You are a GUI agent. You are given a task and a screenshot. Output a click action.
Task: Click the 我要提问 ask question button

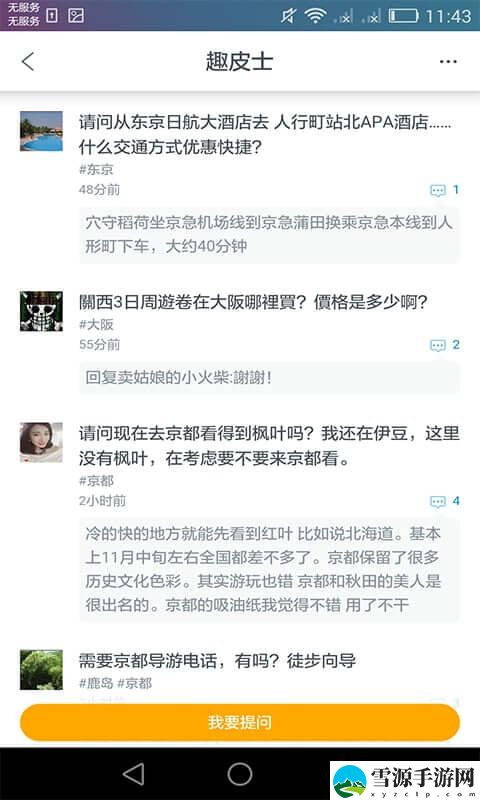click(240, 722)
